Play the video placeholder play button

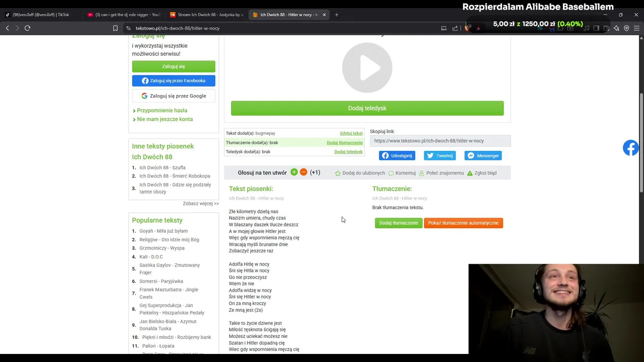click(x=367, y=67)
